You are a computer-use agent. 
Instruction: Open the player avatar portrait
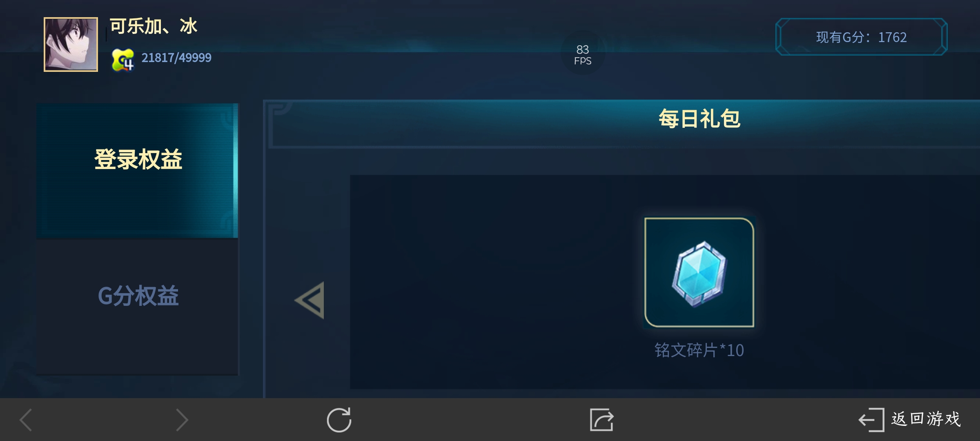pos(71,45)
